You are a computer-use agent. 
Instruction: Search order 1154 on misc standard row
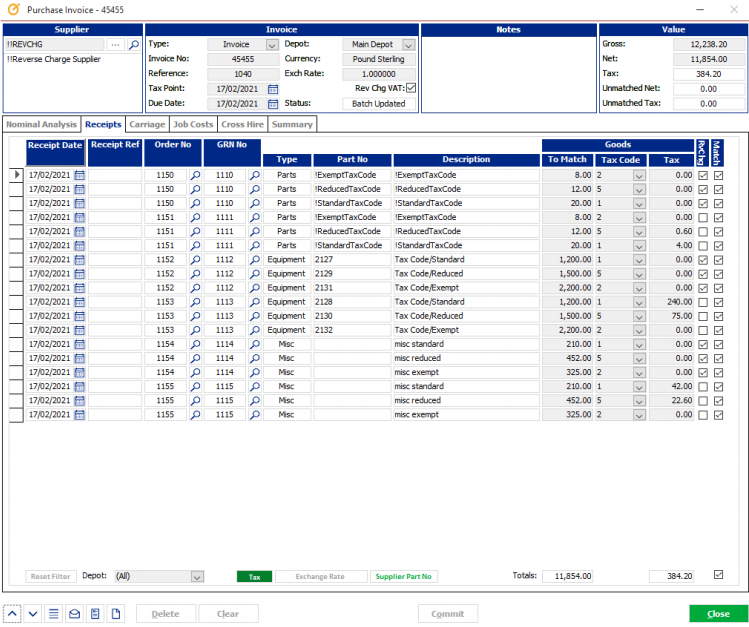click(195, 344)
